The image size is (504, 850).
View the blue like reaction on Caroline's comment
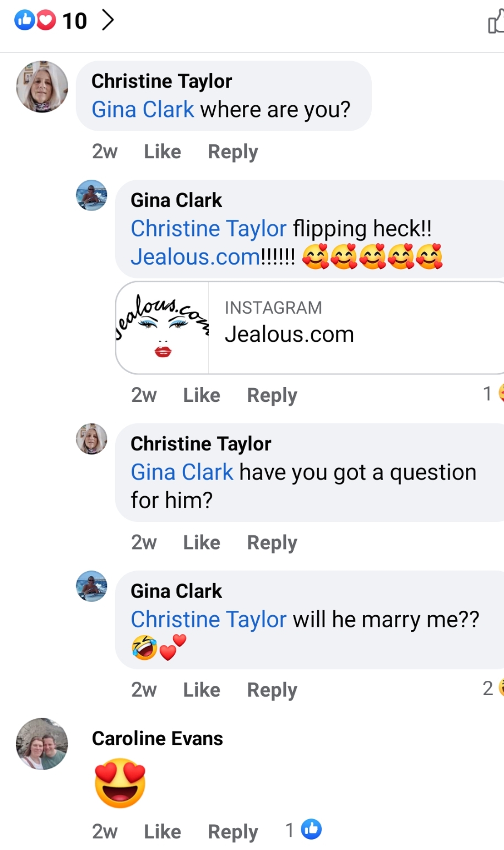[311, 829]
